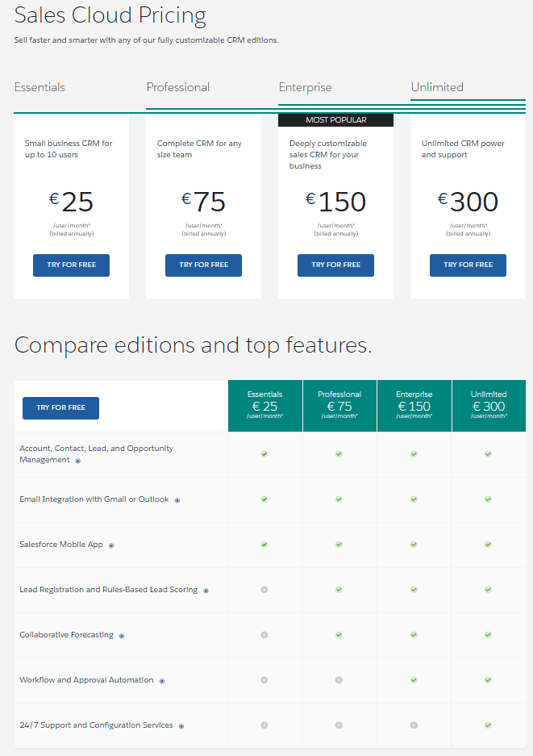Click 'Salesforce Mobile App' feature label

61,545
